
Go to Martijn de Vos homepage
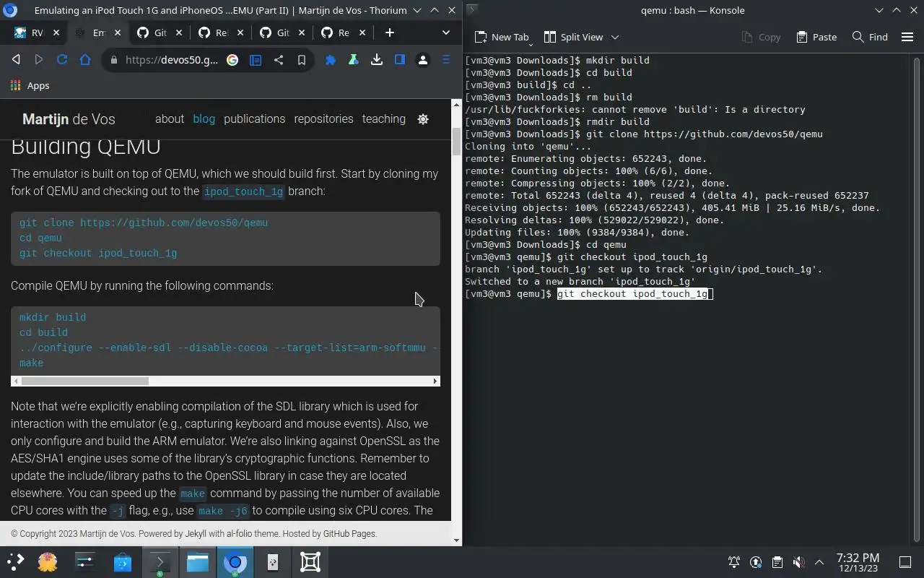tap(69, 119)
